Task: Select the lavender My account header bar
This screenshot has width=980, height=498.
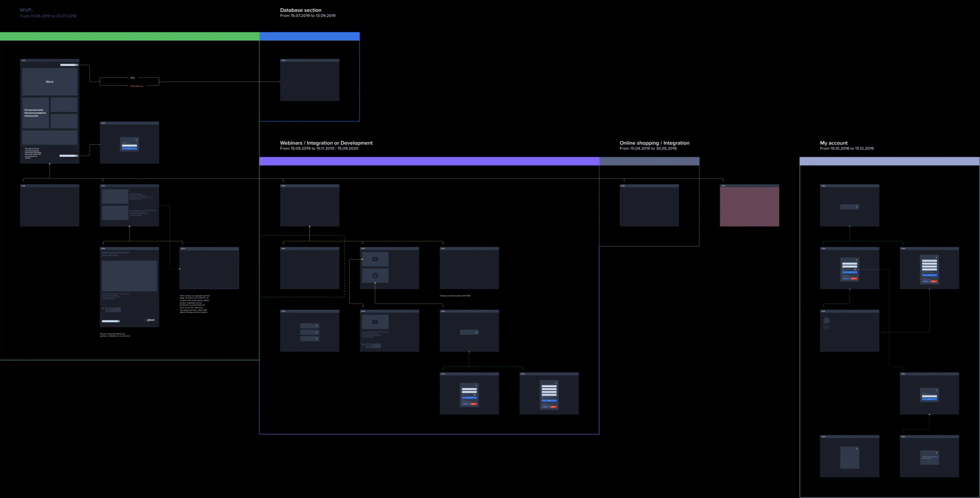Action: click(889, 161)
